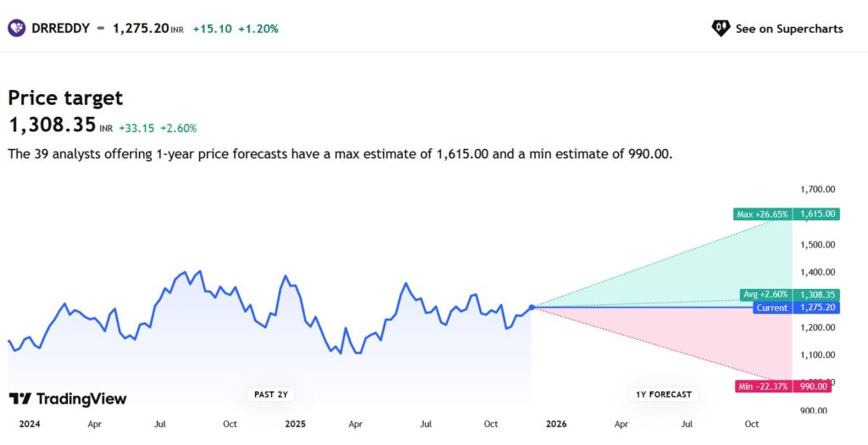Click the Price target heading

[65, 97]
